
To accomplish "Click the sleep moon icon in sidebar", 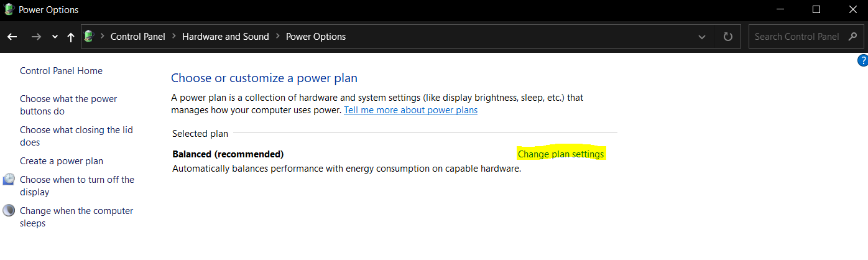I will click(x=9, y=210).
